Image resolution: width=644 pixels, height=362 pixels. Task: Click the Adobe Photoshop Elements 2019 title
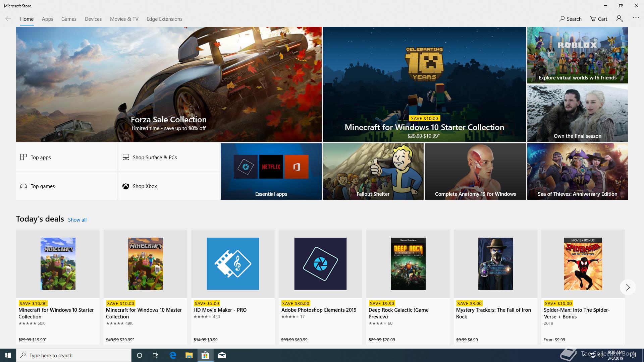click(x=319, y=310)
